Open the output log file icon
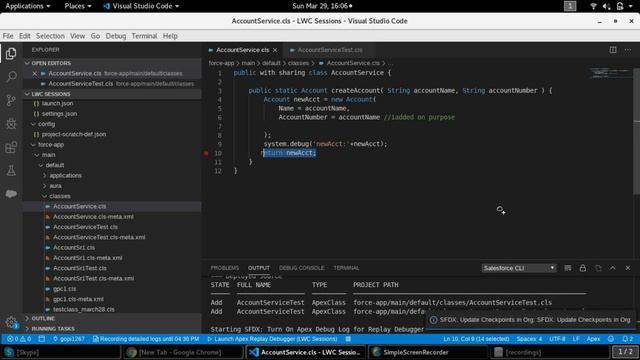This screenshot has width=640, height=360. tap(598, 268)
